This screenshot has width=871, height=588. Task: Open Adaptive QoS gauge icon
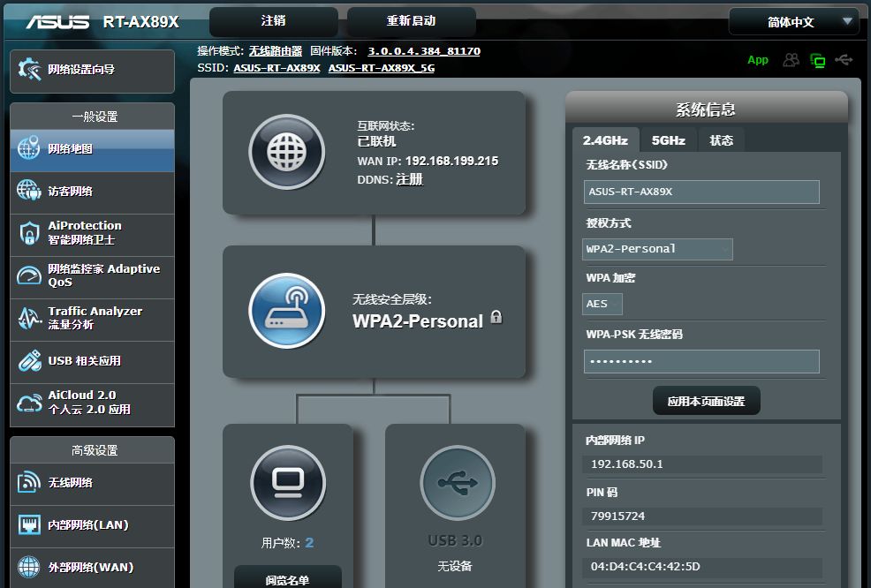click(29, 275)
